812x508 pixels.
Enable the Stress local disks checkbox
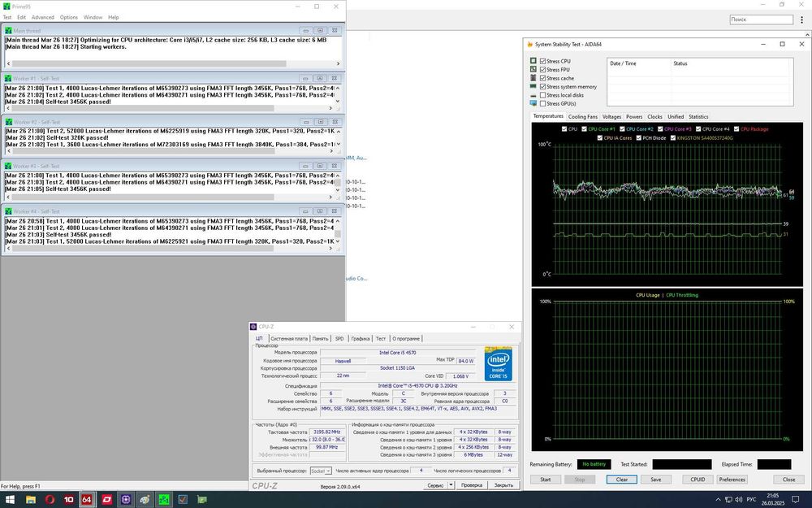coord(542,95)
